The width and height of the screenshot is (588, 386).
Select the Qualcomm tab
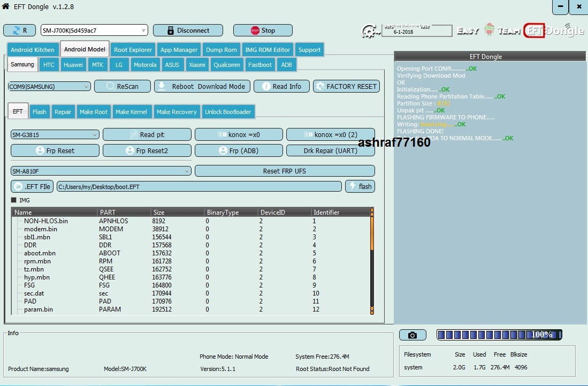pos(226,65)
